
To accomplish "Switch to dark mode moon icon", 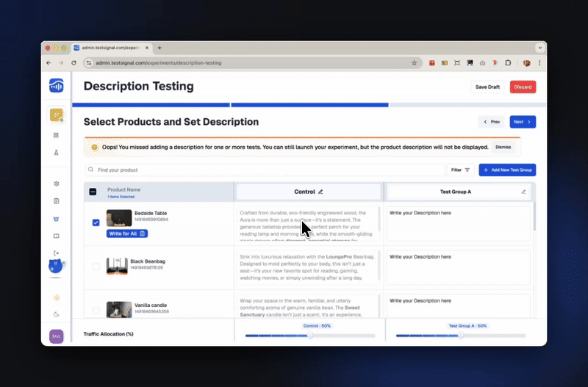I will [57, 314].
